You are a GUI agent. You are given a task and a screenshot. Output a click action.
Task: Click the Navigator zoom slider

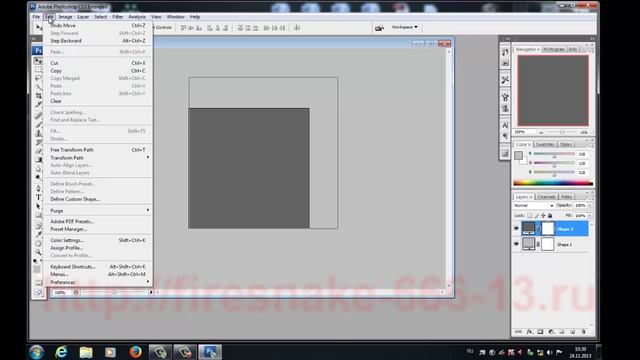(x=562, y=132)
